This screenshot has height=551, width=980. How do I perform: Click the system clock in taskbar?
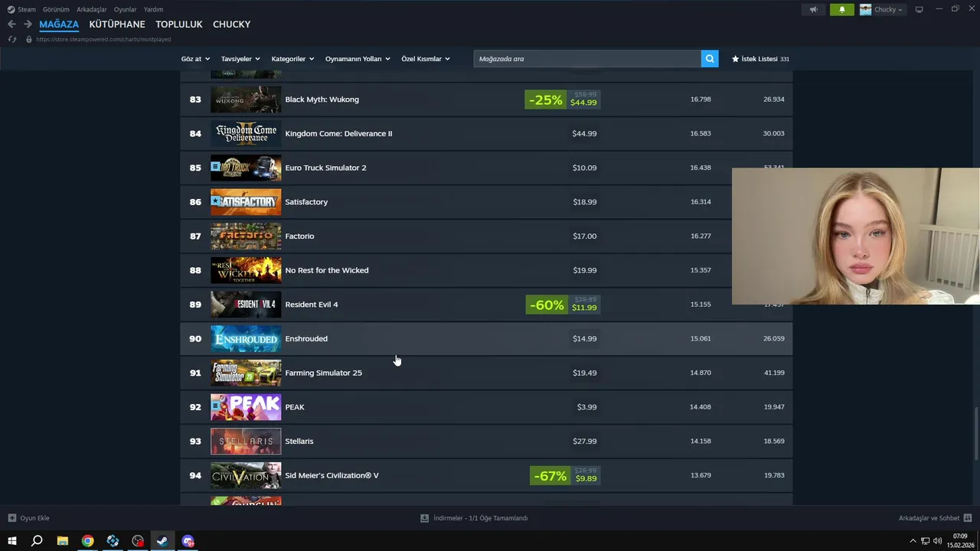(960, 541)
